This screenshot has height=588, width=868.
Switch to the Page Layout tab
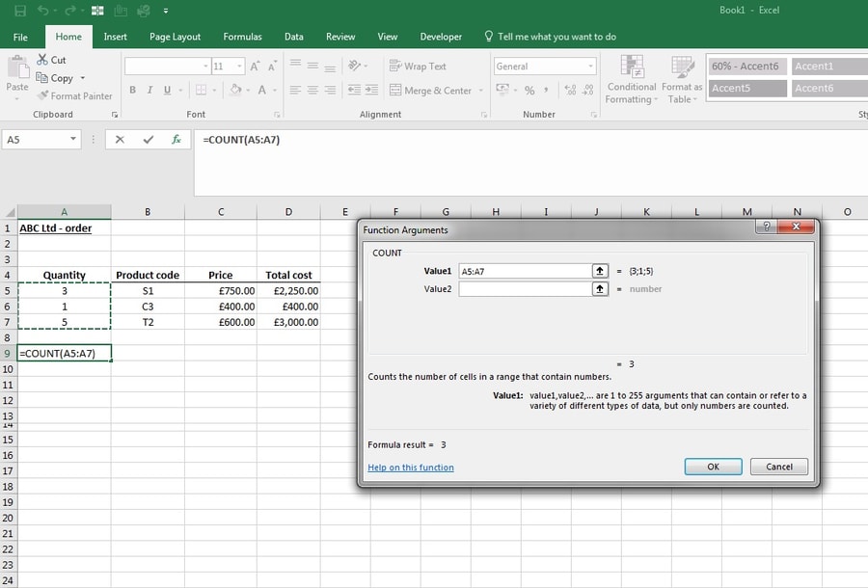click(175, 37)
